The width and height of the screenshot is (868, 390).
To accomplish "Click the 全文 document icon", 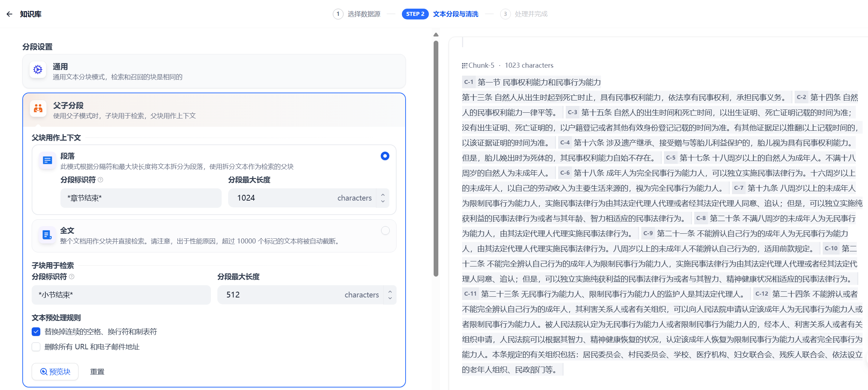I will [x=48, y=235].
